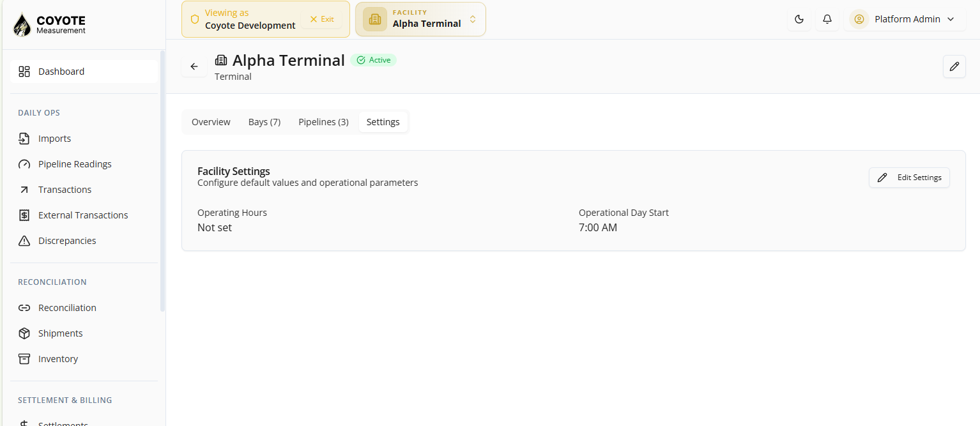The width and height of the screenshot is (980, 426).
Task: Navigate to Inventory
Action: pos(84,359)
